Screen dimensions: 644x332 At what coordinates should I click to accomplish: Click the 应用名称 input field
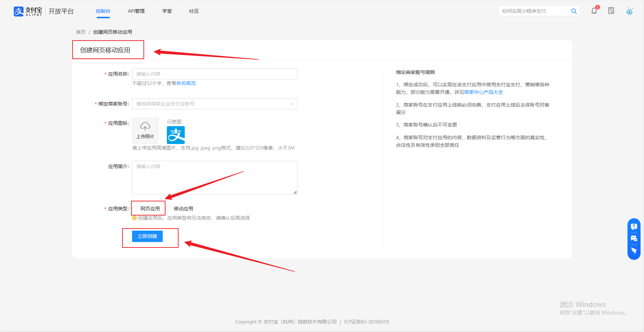pos(215,74)
